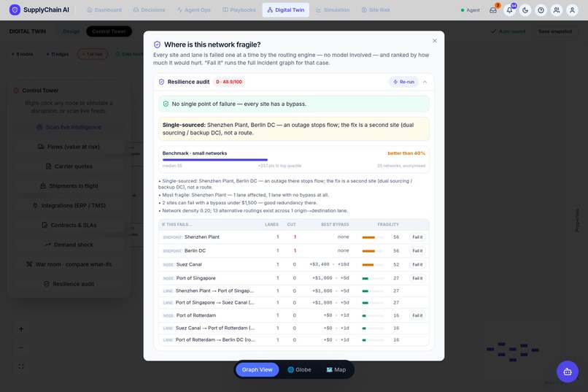Open Contracts & SLAs
This screenshot has width=588, height=392.
pos(69,225)
